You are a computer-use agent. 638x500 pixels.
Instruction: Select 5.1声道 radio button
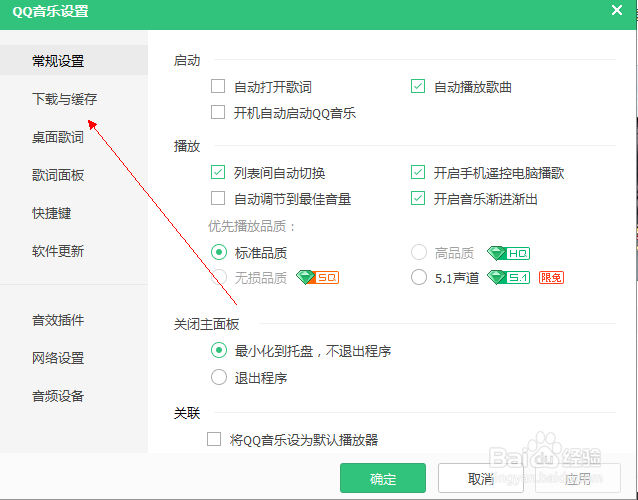click(x=419, y=277)
